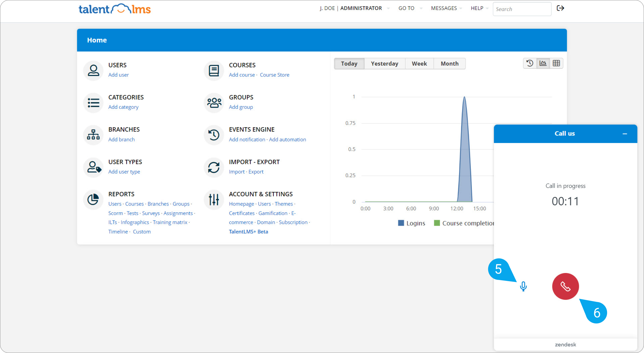Open the Homepage settings link

[x=241, y=204]
